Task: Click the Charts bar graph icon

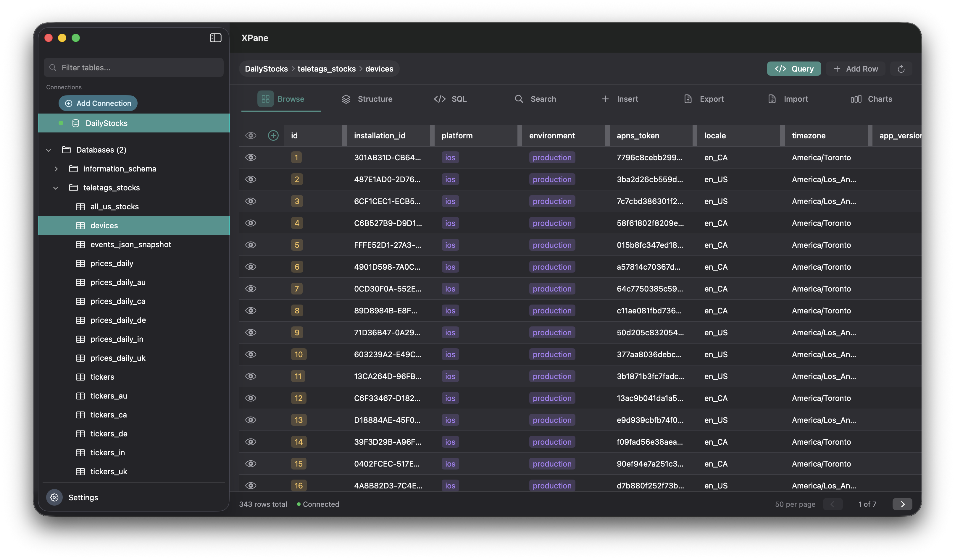Action: tap(856, 99)
